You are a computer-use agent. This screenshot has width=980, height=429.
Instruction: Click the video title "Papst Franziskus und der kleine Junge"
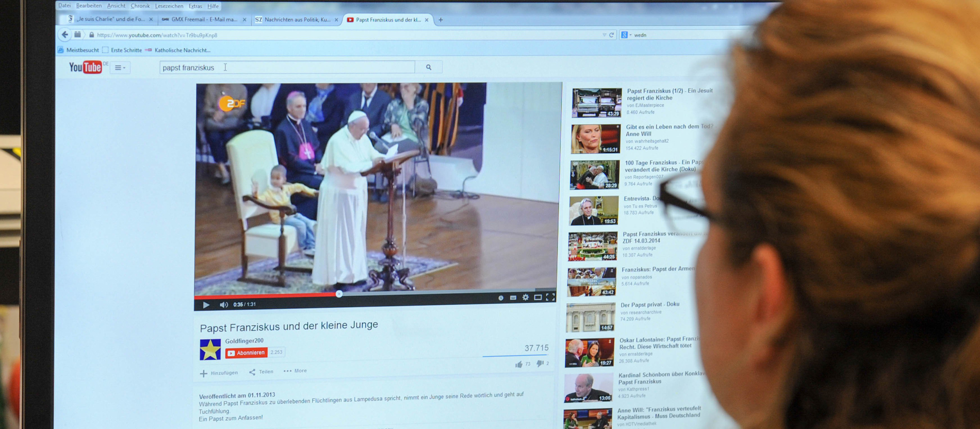coord(289,326)
